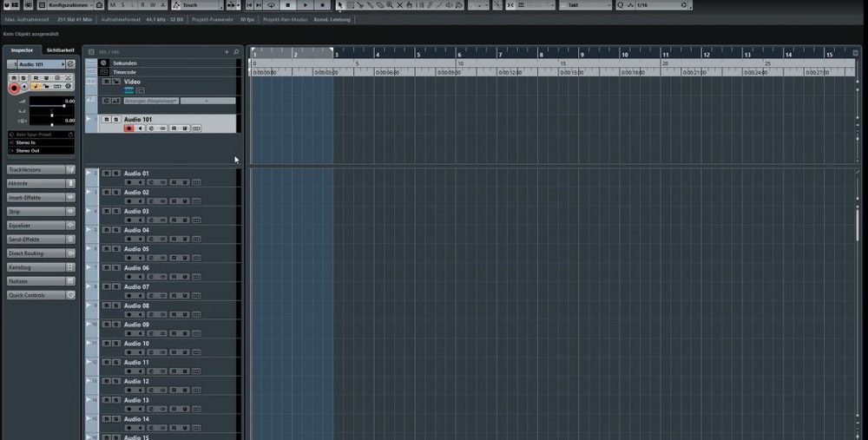This screenshot has height=440, width=868.
Task: Click bar 10 in the ruler
Action: [x=624, y=55]
